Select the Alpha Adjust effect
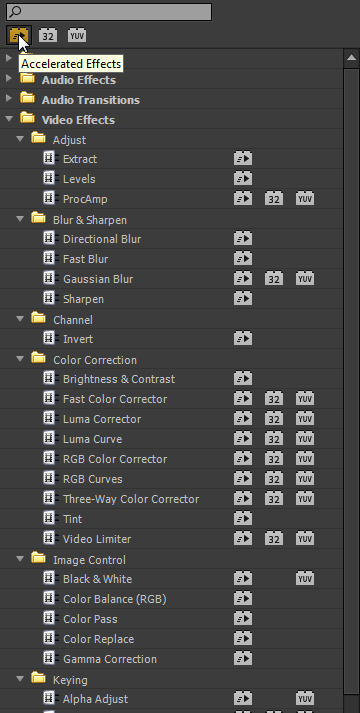The height and width of the screenshot is (713, 360). point(95,699)
